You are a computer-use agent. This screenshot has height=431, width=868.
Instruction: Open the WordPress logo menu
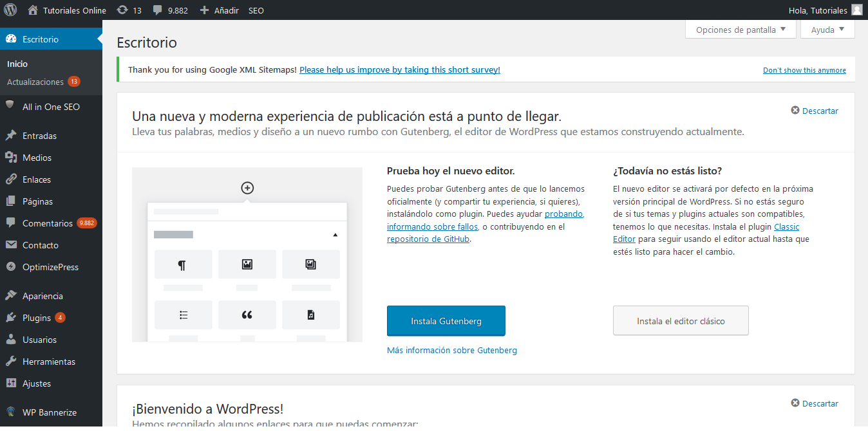pyautogui.click(x=10, y=10)
